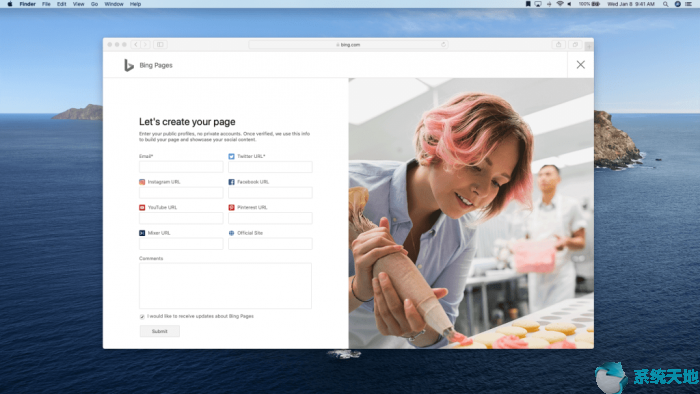Open Spotlight search in menu bar
The height and width of the screenshot is (394, 700).
click(x=665, y=4)
